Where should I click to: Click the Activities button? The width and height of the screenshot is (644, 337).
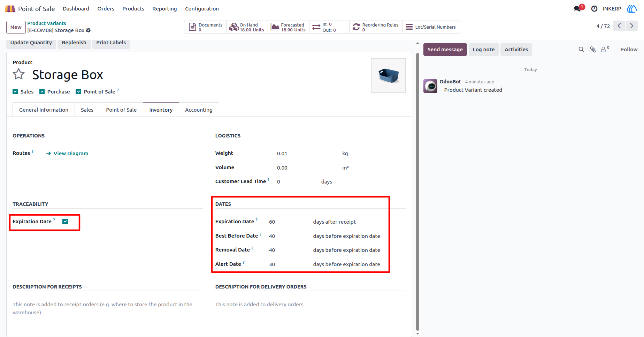pyautogui.click(x=516, y=50)
